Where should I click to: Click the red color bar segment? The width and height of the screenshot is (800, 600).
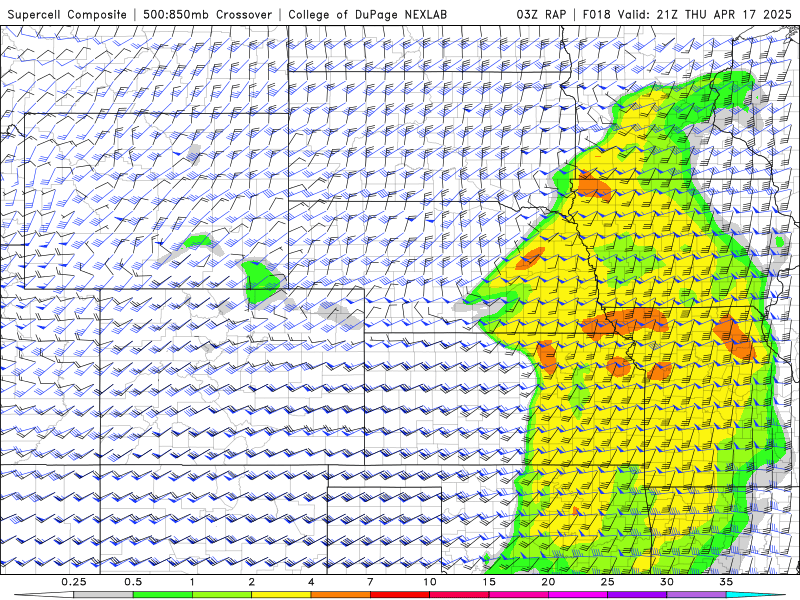click(400, 595)
